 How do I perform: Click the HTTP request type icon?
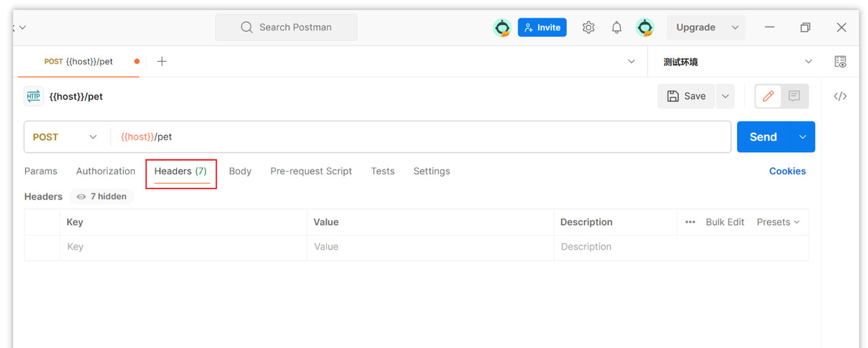click(33, 96)
